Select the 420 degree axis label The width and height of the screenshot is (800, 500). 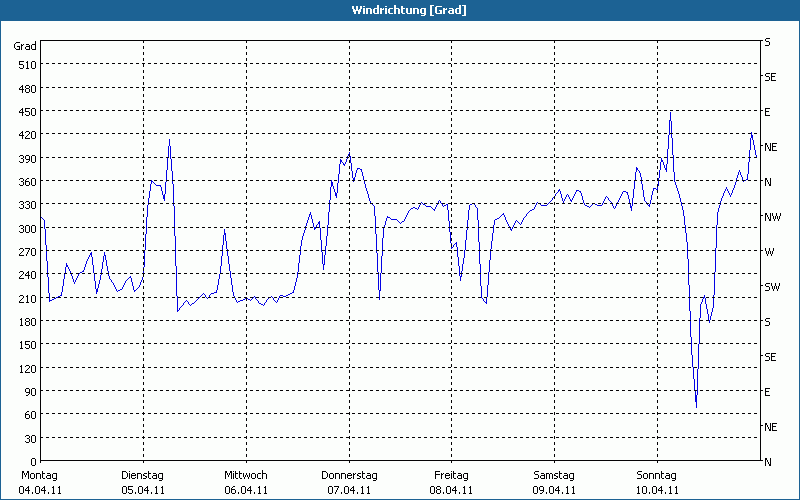tap(28, 135)
